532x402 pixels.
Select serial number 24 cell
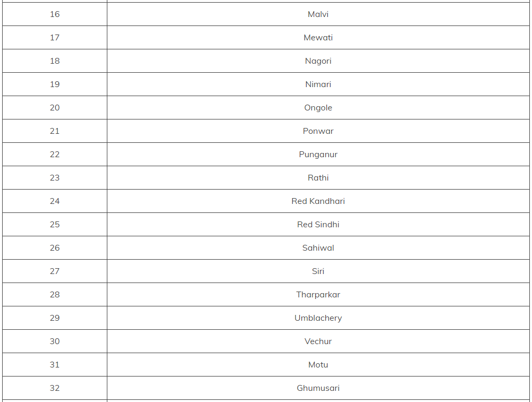(x=55, y=201)
